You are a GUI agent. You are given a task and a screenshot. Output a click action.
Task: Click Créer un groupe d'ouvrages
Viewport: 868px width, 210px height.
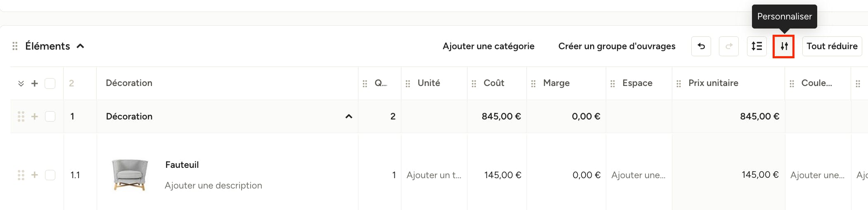[x=617, y=46]
